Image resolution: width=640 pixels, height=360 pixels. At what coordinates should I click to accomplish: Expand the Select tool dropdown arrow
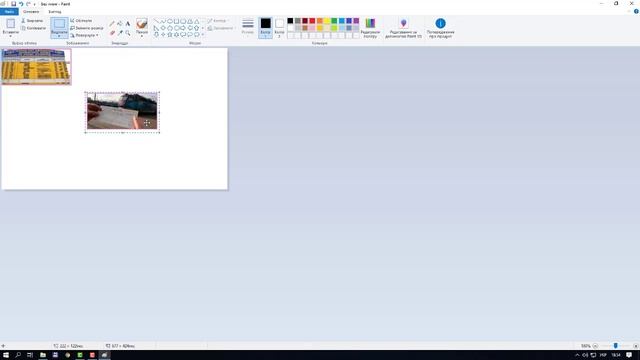(x=59, y=36)
